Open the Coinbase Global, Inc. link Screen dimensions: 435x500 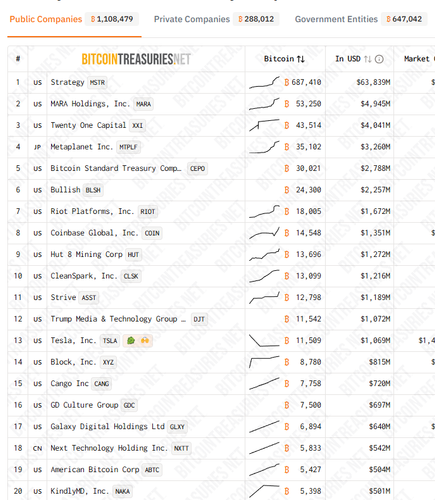[94, 233]
